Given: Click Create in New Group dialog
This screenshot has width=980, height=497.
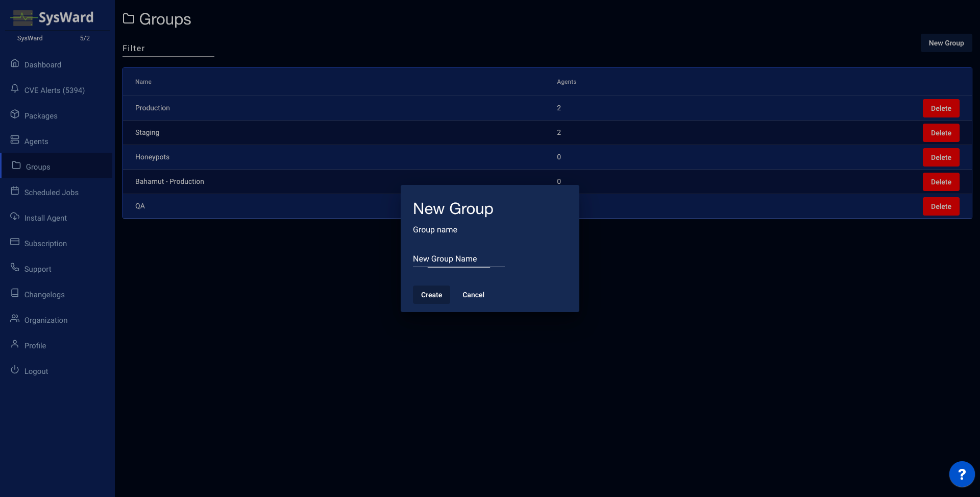Looking at the screenshot, I should (x=431, y=295).
